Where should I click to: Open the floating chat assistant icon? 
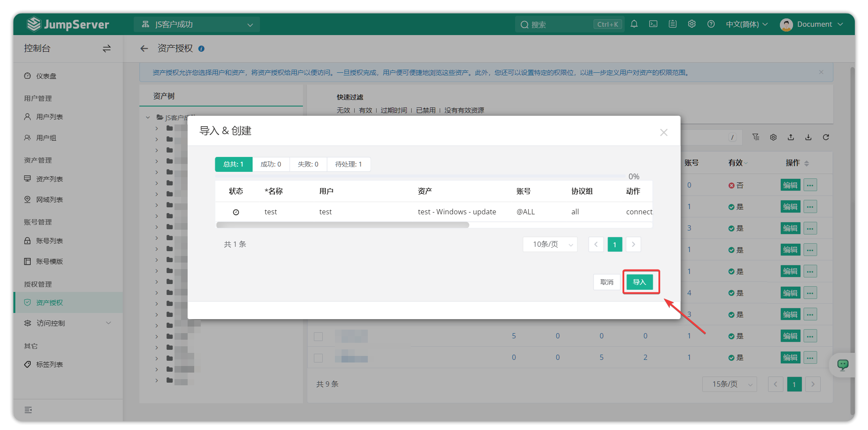coord(843,365)
